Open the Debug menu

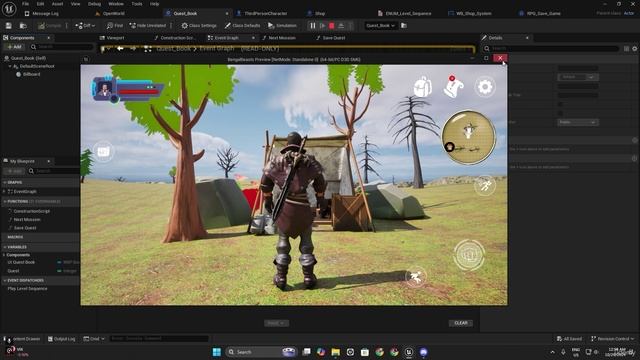(94, 4)
